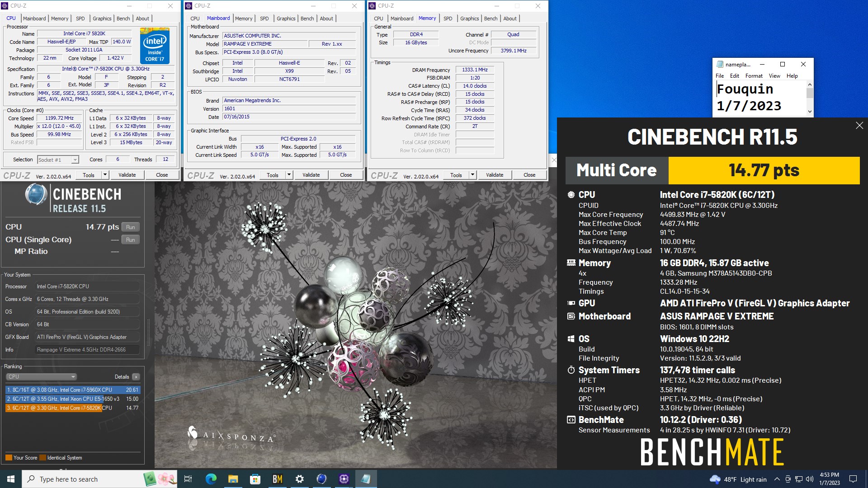Open Microsoft Store from the taskbar
The width and height of the screenshot is (868, 488).
(255, 479)
